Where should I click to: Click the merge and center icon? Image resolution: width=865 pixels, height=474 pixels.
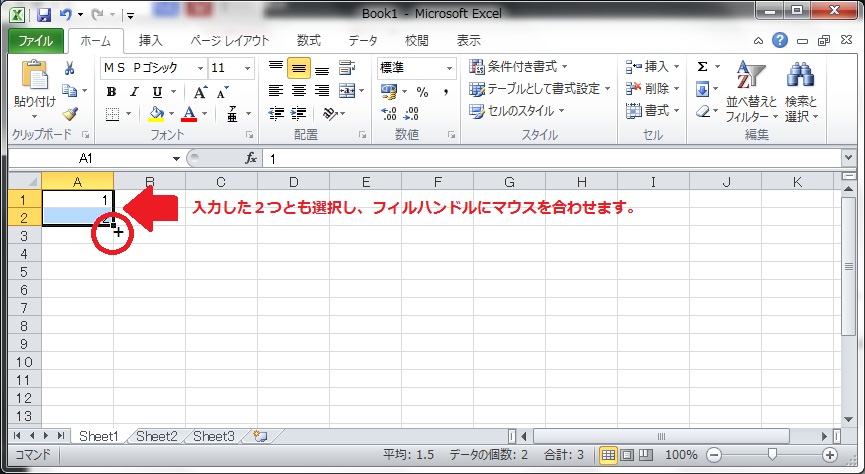[x=348, y=90]
